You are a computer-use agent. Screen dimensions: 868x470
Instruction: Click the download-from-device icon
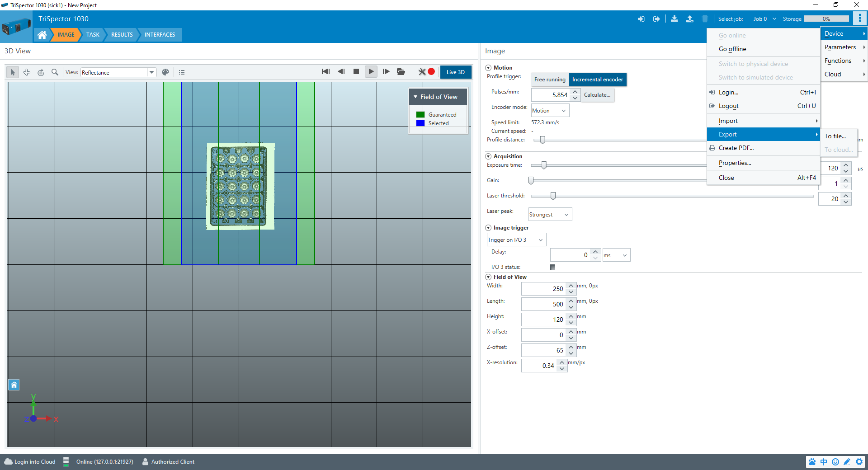[675, 19]
